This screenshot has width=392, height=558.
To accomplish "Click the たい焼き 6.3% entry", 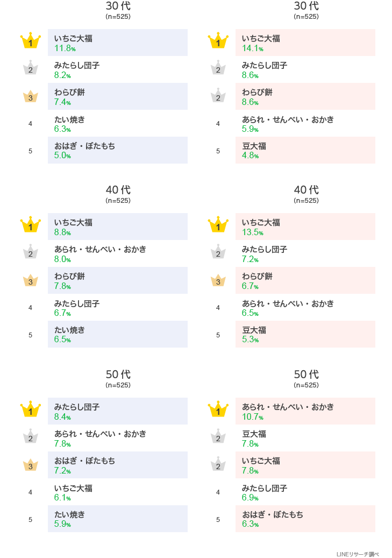I will coord(117,123).
